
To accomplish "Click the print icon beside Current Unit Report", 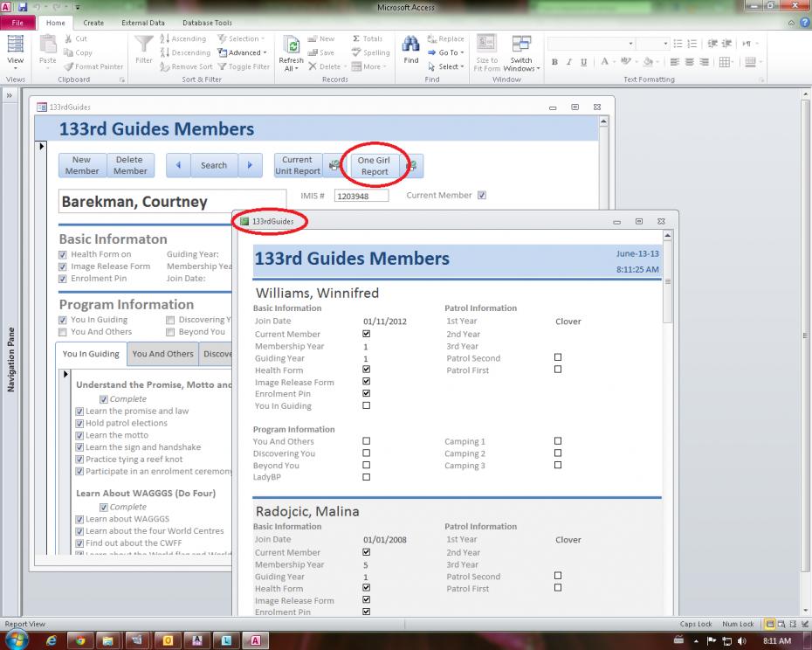I will [x=334, y=165].
